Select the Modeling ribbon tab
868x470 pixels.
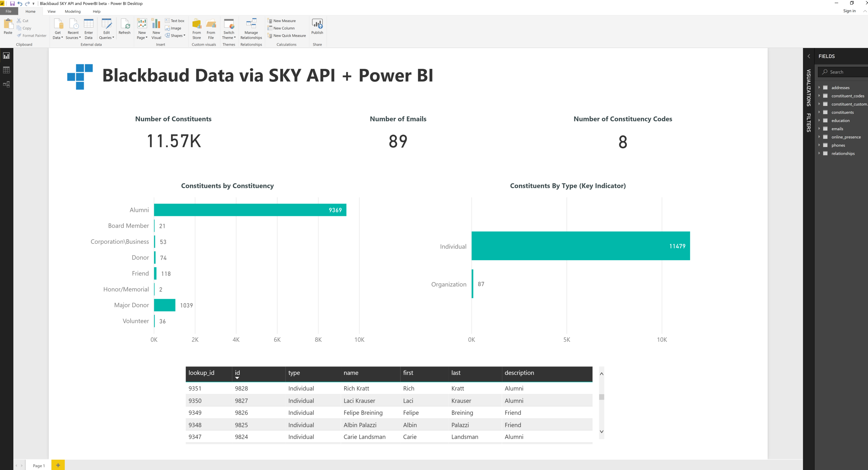pyautogui.click(x=73, y=11)
